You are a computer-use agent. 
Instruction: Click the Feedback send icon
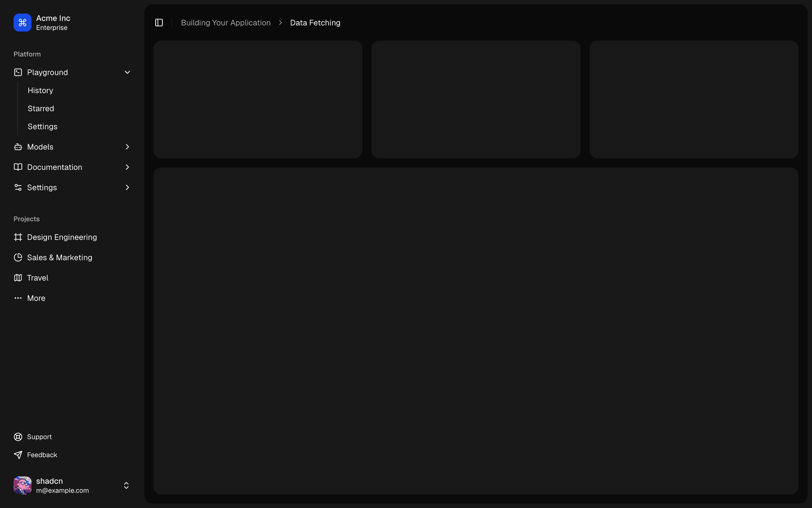coord(18,455)
